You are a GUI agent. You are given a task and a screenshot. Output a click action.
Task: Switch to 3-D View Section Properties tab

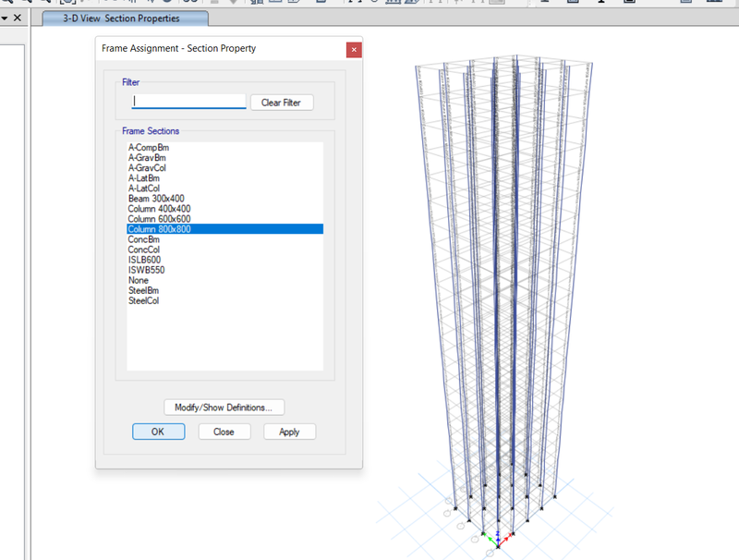tap(125, 18)
